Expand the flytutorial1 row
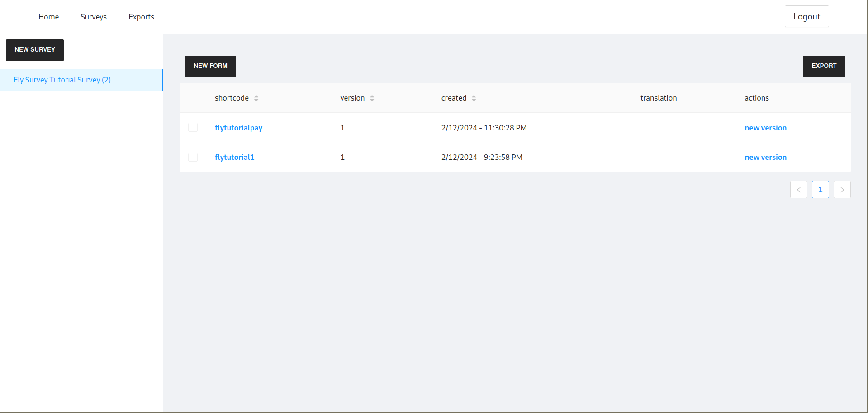The height and width of the screenshot is (413, 868). 193,157
